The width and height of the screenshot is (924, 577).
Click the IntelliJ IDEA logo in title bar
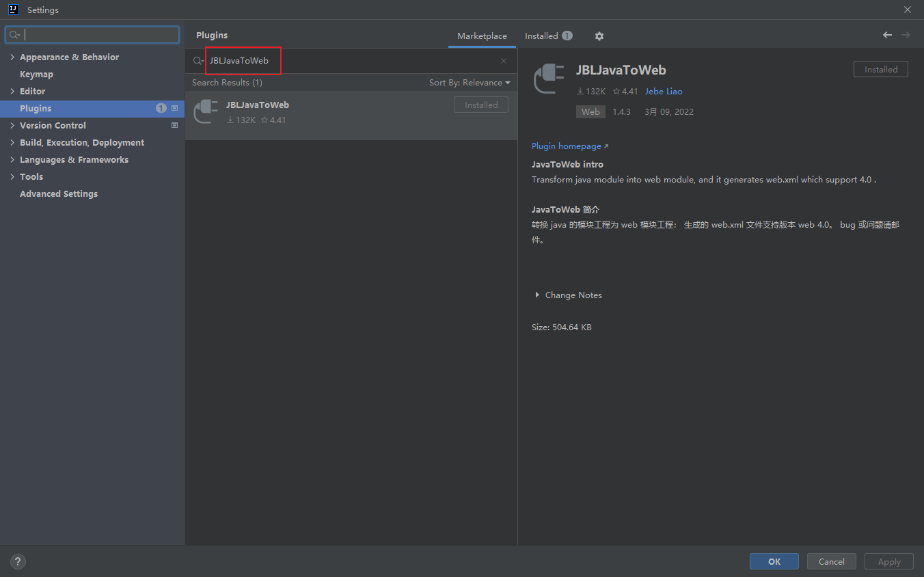pos(13,10)
